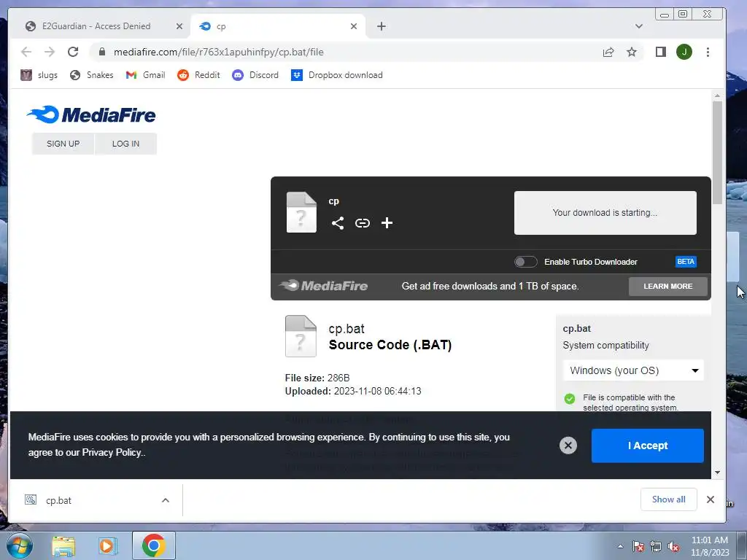
Task: Open the J profile avatar menu
Action: tap(684, 52)
